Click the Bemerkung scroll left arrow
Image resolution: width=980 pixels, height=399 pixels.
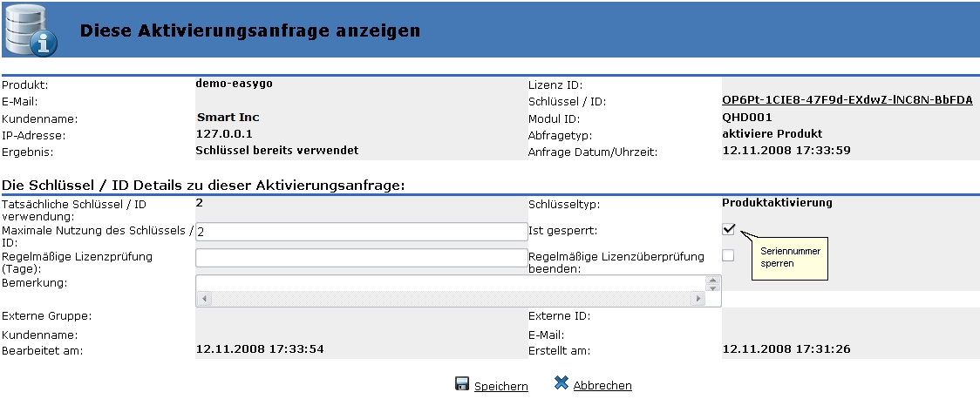click(x=203, y=299)
